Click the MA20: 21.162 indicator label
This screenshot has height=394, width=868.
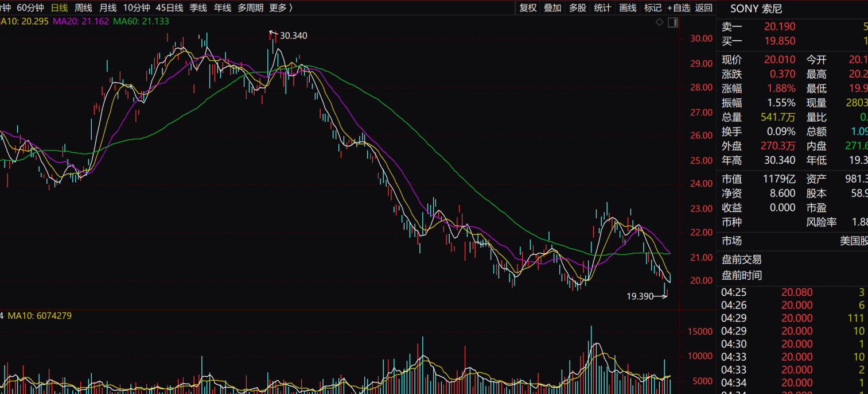point(81,21)
